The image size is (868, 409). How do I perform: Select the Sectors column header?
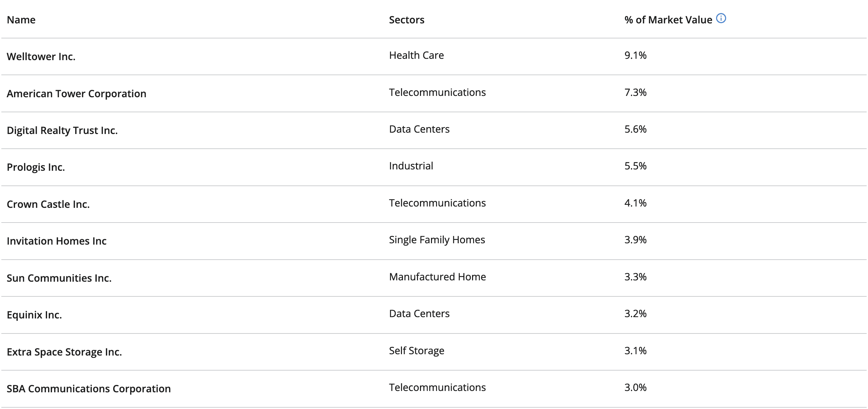(x=406, y=20)
